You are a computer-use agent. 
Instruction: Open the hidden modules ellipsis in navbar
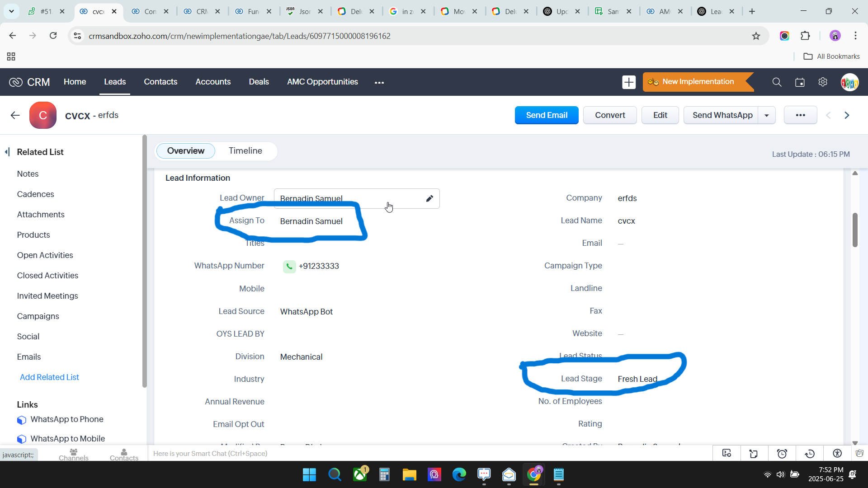[379, 82]
